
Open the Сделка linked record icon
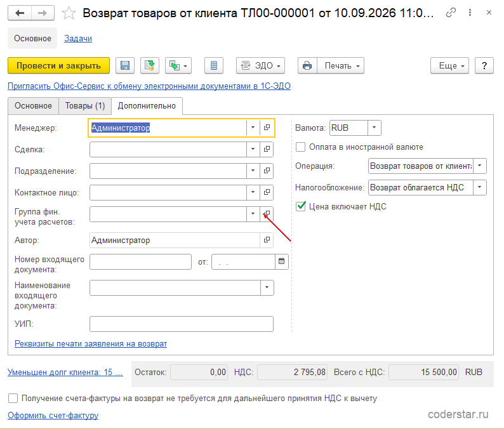coord(267,149)
